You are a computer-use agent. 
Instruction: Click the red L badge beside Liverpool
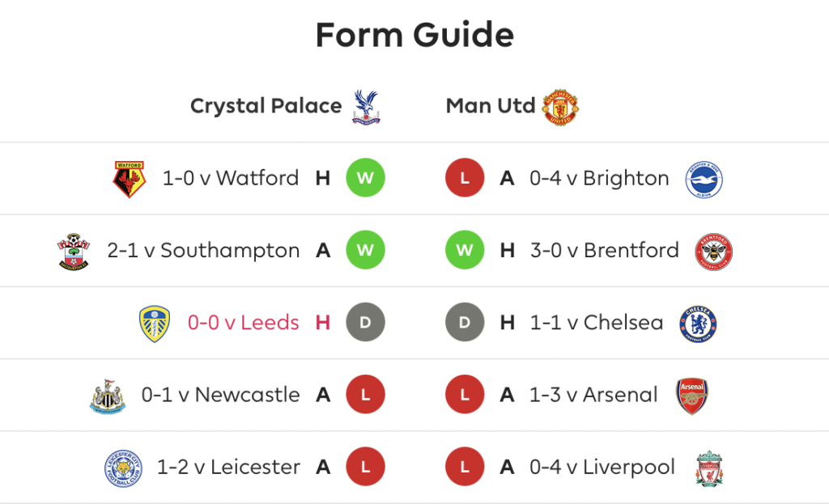click(465, 467)
